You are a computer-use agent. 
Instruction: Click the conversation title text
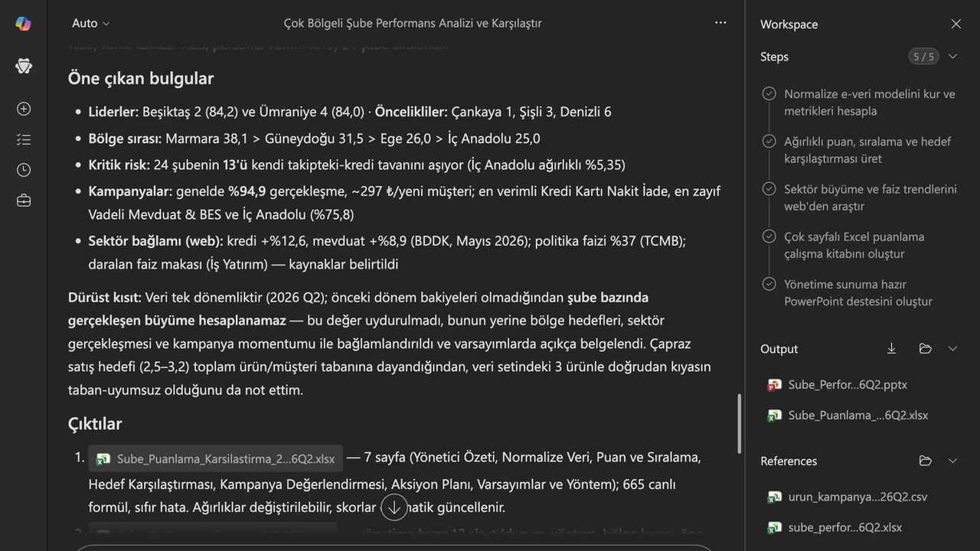click(x=413, y=23)
